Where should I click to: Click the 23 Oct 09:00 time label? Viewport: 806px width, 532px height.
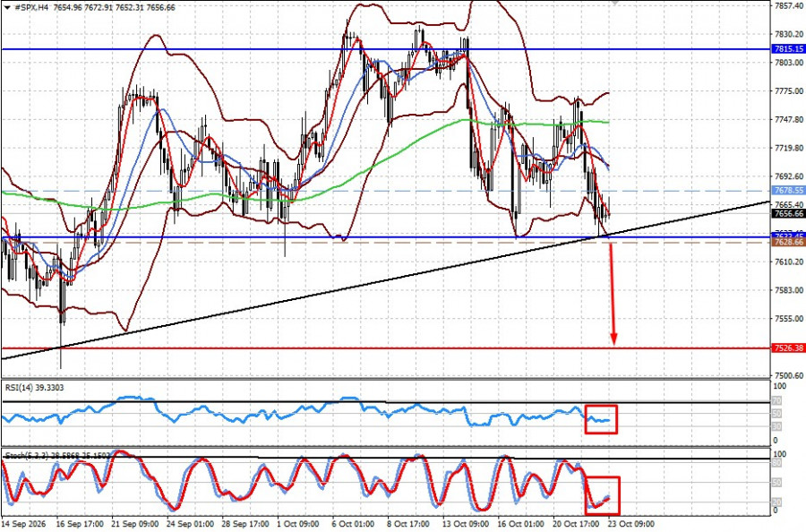[x=631, y=524]
